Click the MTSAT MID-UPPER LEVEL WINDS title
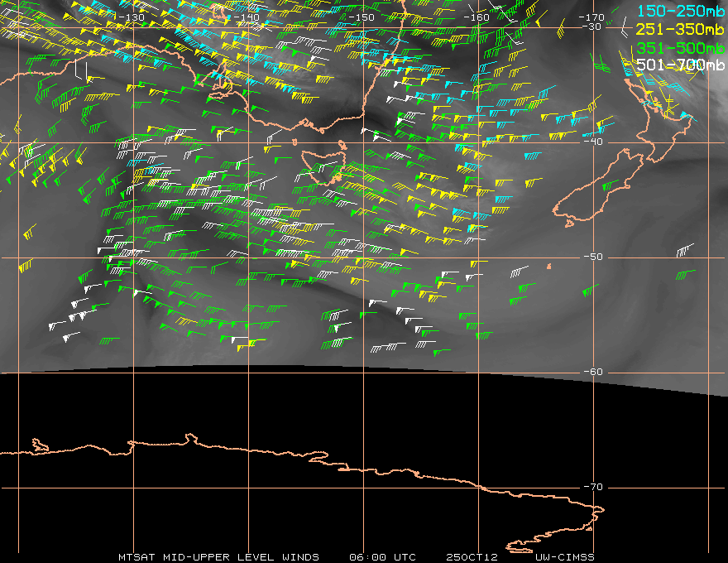728x563 pixels. (x=218, y=557)
